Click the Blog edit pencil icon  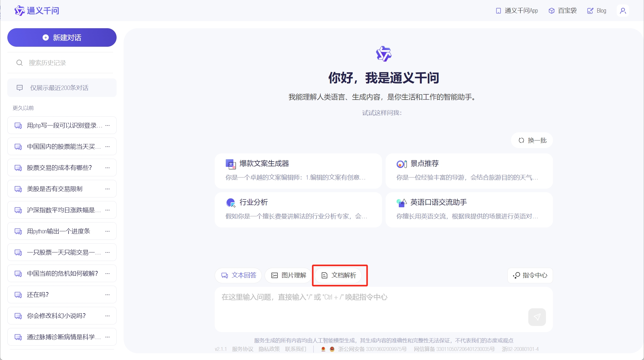[x=590, y=11]
